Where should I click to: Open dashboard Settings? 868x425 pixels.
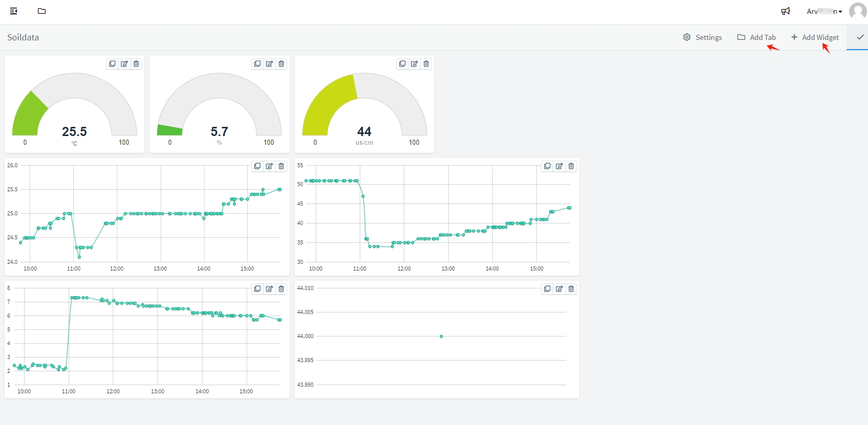[702, 37]
